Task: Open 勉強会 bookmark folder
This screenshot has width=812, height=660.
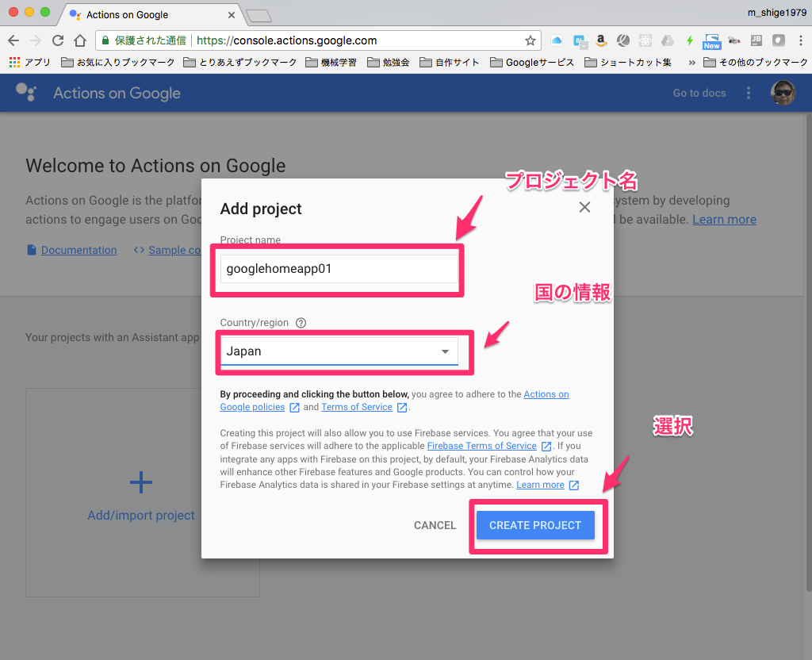Action: pyautogui.click(x=389, y=62)
